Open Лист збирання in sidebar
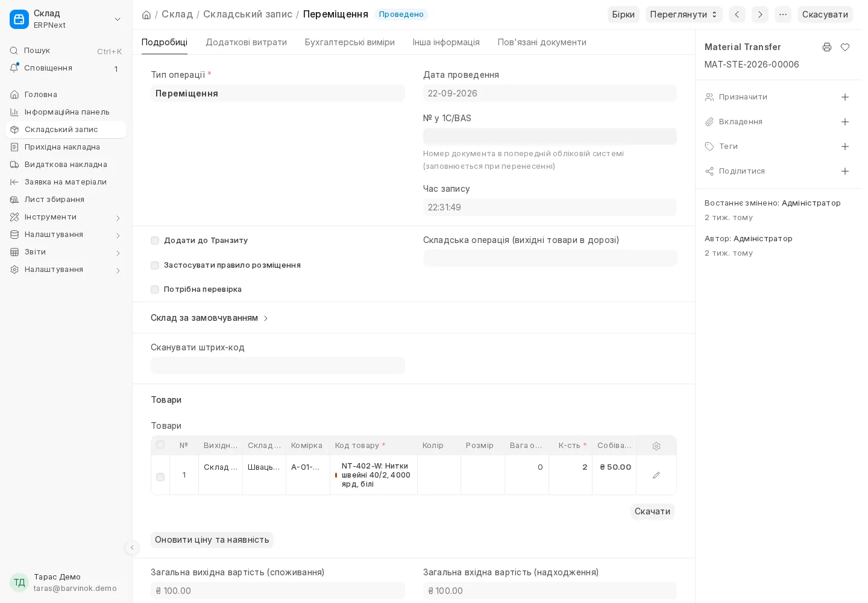Viewport: 868px width, 603px height. (x=66, y=200)
